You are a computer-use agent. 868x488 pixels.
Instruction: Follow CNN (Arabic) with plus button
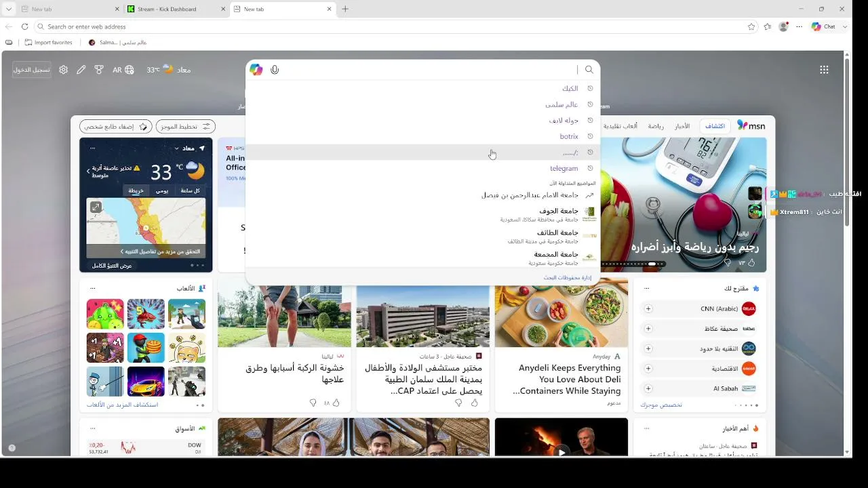[648, 308]
